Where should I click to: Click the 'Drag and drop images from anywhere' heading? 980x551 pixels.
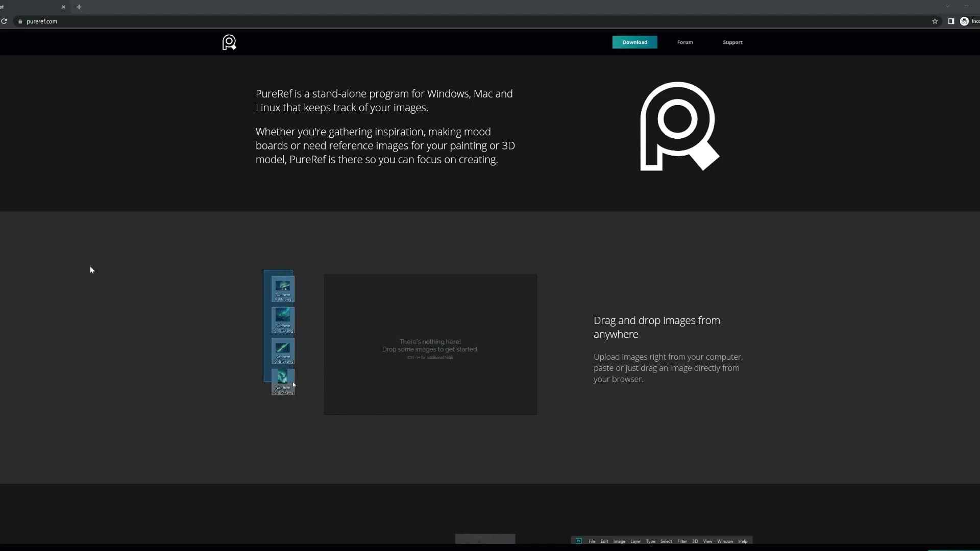657,327
